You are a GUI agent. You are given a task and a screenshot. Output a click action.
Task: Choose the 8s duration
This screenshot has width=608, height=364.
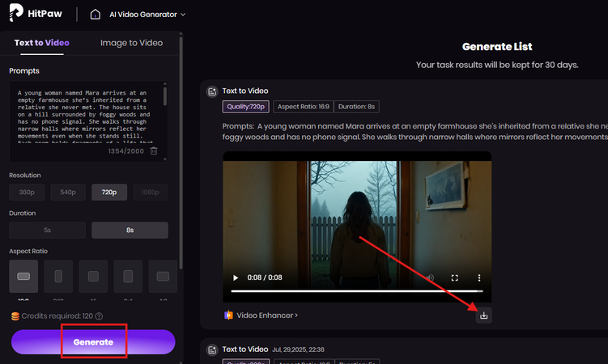(x=130, y=230)
